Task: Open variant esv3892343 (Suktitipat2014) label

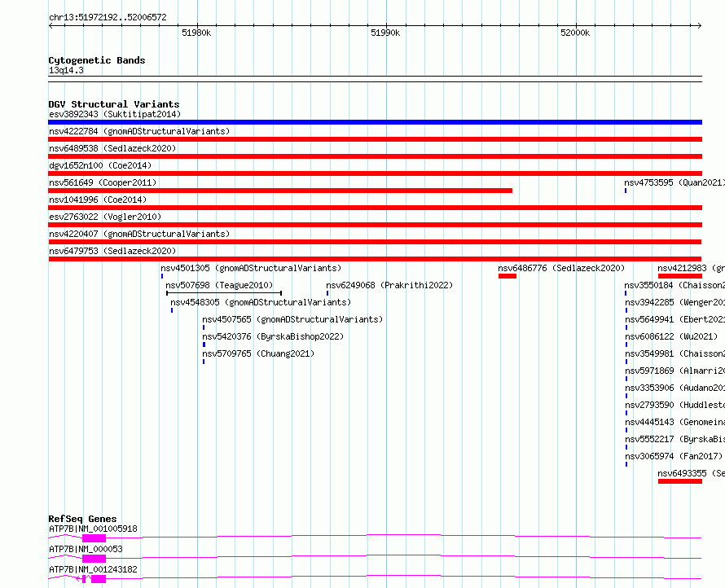Action: click(x=115, y=114)
